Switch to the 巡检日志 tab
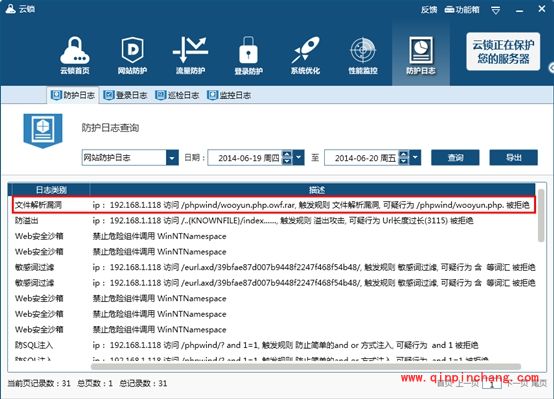Image resolution: width=554 pixels, height=399 pixels. (177, 95)
